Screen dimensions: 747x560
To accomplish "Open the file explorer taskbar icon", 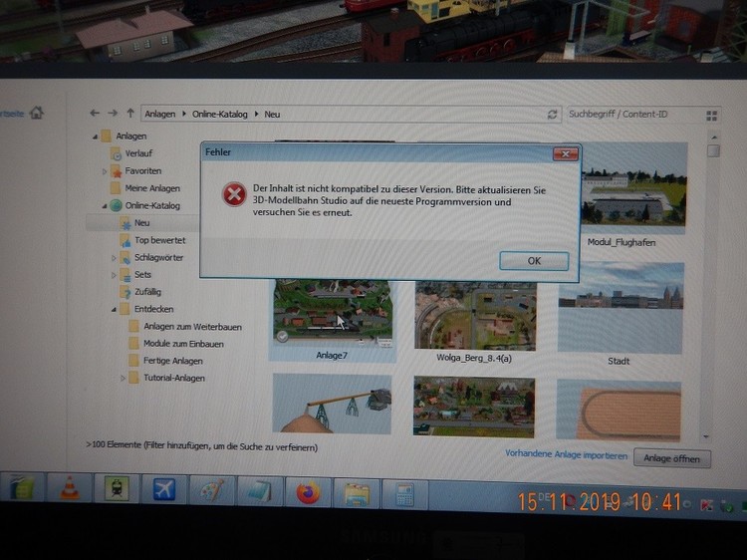I will pyautogui.click(x=357, y=493).
